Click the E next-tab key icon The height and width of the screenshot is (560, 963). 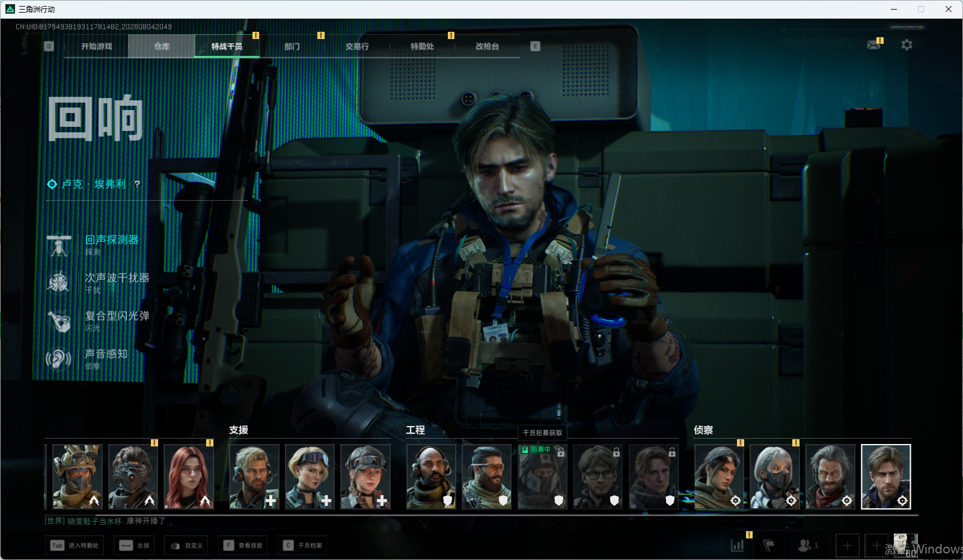(x=535, y=46)
